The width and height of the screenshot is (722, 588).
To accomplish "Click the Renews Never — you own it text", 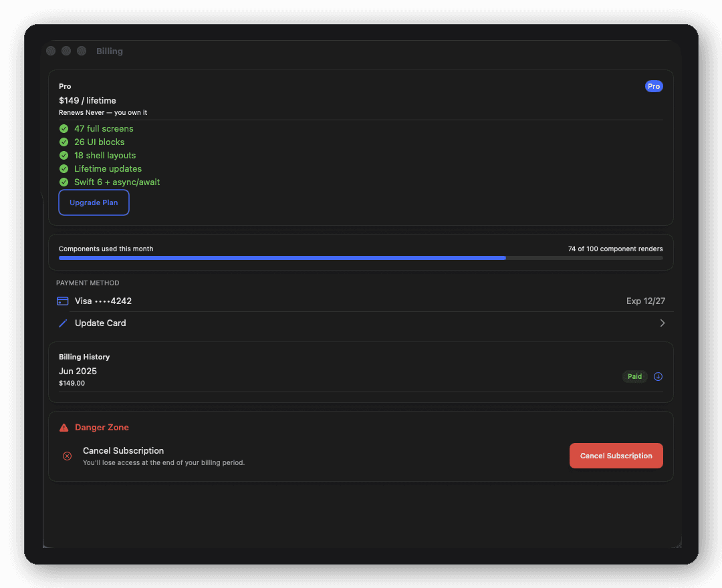I will 103,112.
